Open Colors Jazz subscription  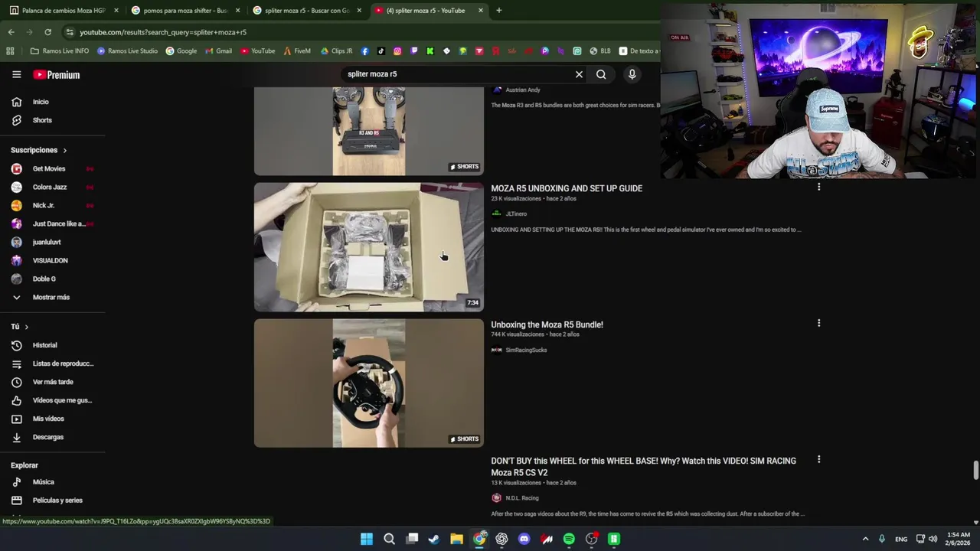(50, 187)
